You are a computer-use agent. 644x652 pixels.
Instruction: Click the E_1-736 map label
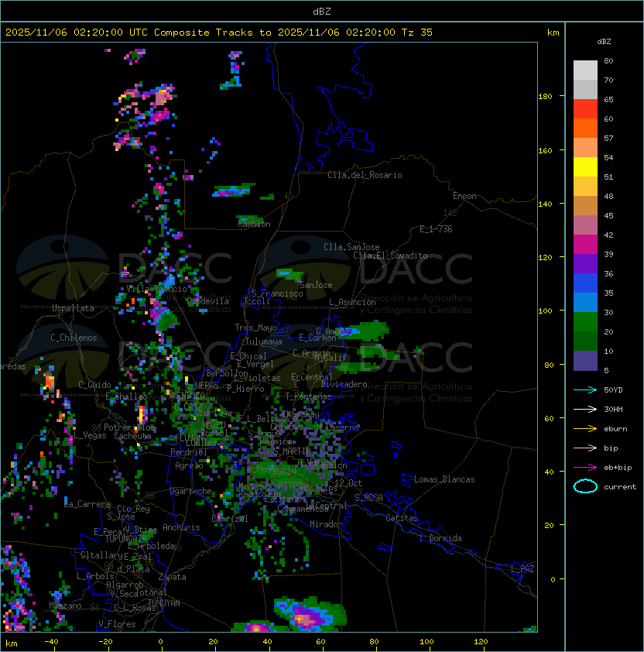point(436,229)
